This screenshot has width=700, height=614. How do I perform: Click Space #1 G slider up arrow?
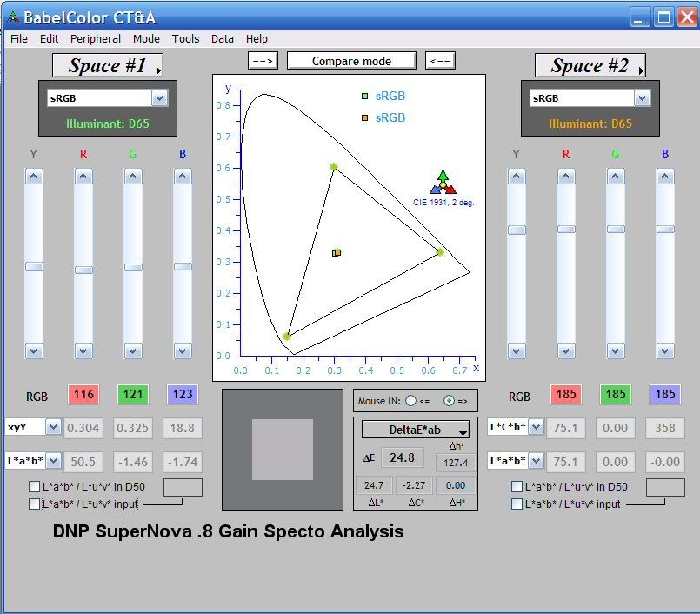point(133,177)
